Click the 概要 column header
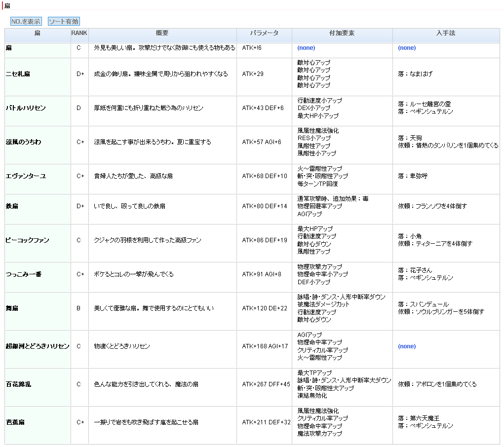Viewport: 504px width, 447px height. 162,34
